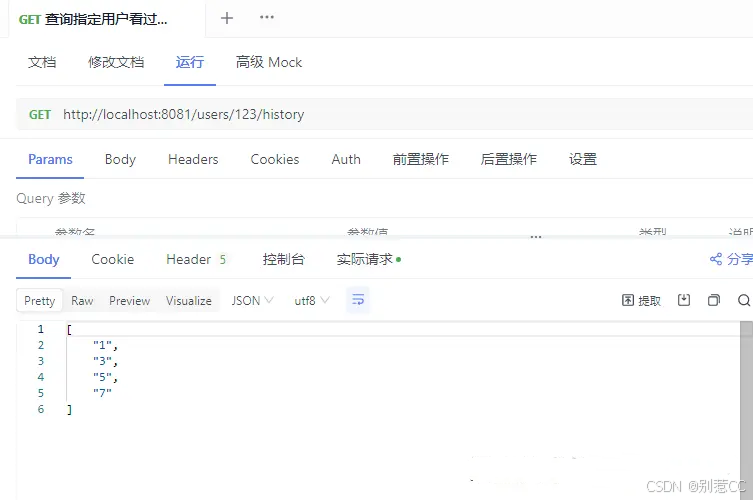Select Preview view mode

(x=130, y=301)
